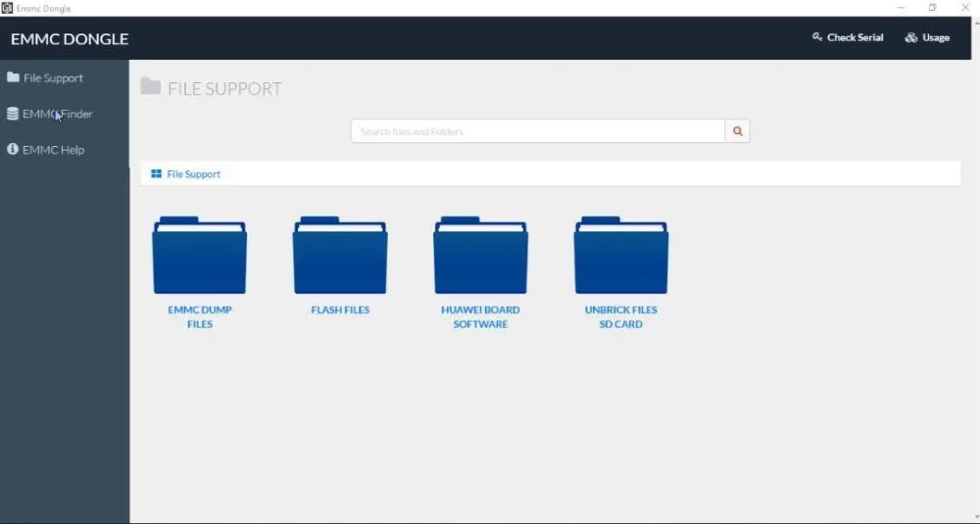Close the Emmc Dongle window
Viewport: 980px width, 524px height.
click(x=964, y=8)
